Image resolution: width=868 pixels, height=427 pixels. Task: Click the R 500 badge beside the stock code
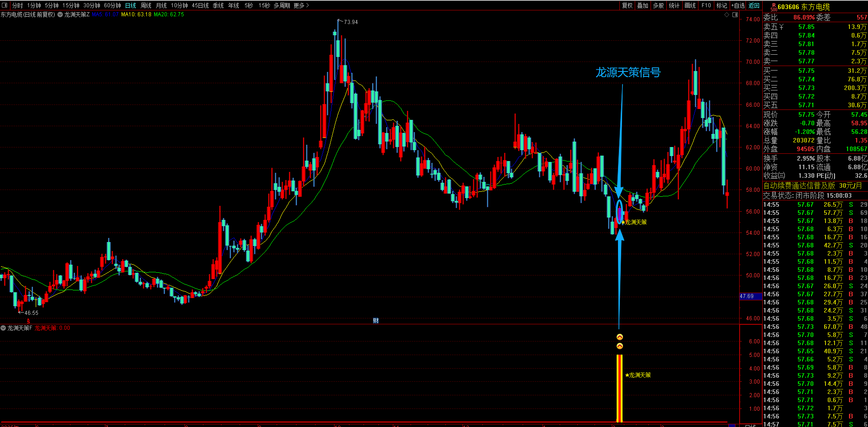[774, 7]
